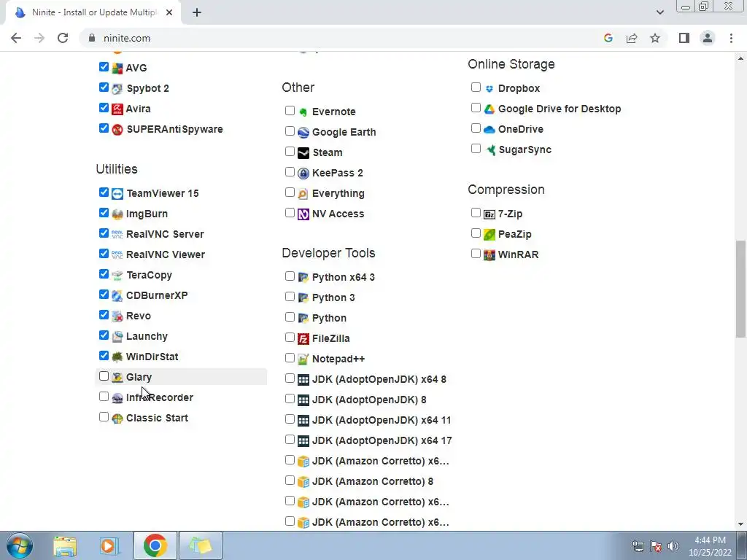This screenshot has width=747, height=560.
Task: Click the Action Center flag icon
Action: point(656,545)
